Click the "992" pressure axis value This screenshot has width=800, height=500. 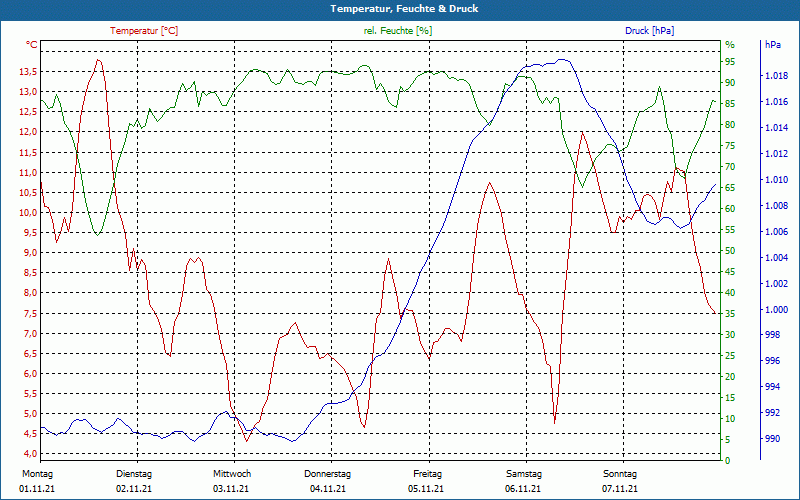coord(773,413)
